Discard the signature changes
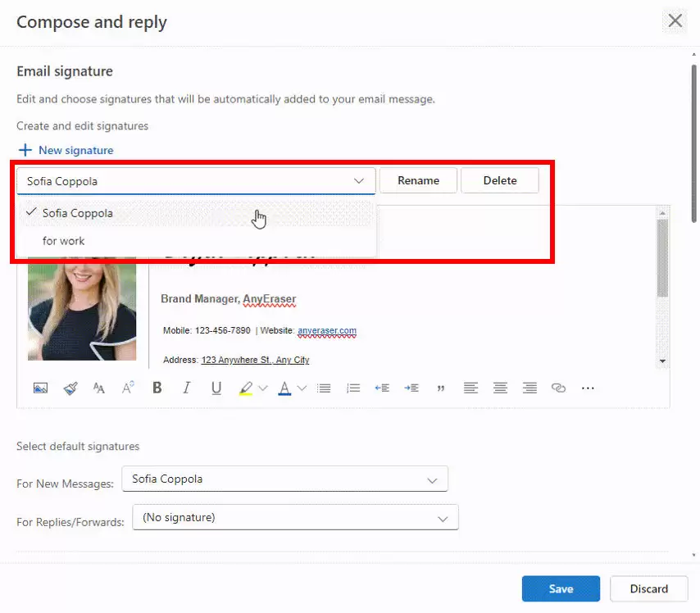The image size is (700, 613). (x=648, y=588)
